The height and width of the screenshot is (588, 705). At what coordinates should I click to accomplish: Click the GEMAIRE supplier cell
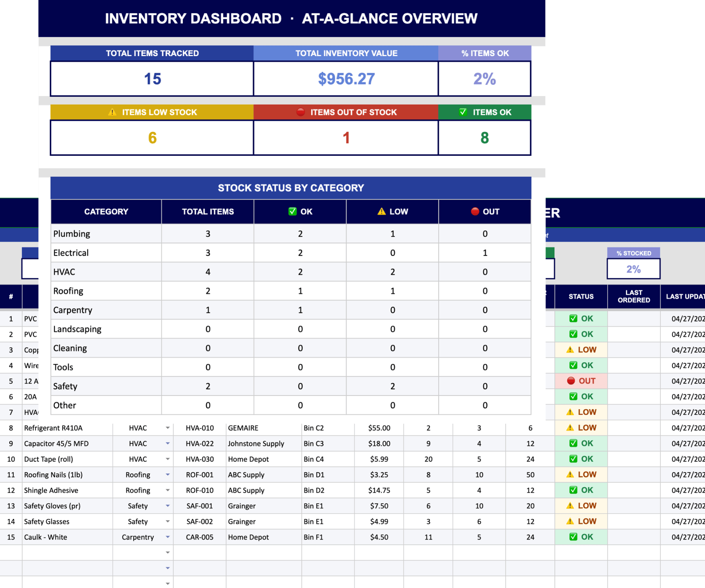coord(264,428)
